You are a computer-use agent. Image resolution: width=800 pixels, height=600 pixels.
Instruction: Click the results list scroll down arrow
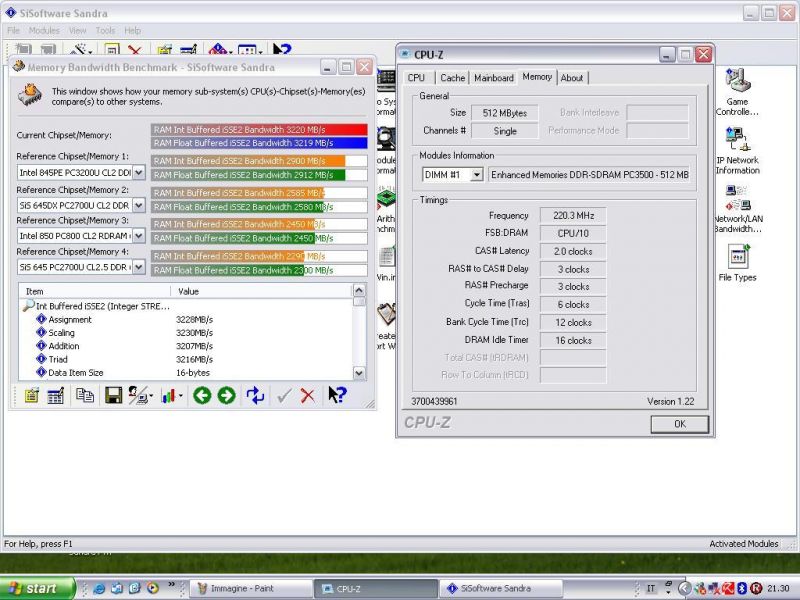pos(359,373)
